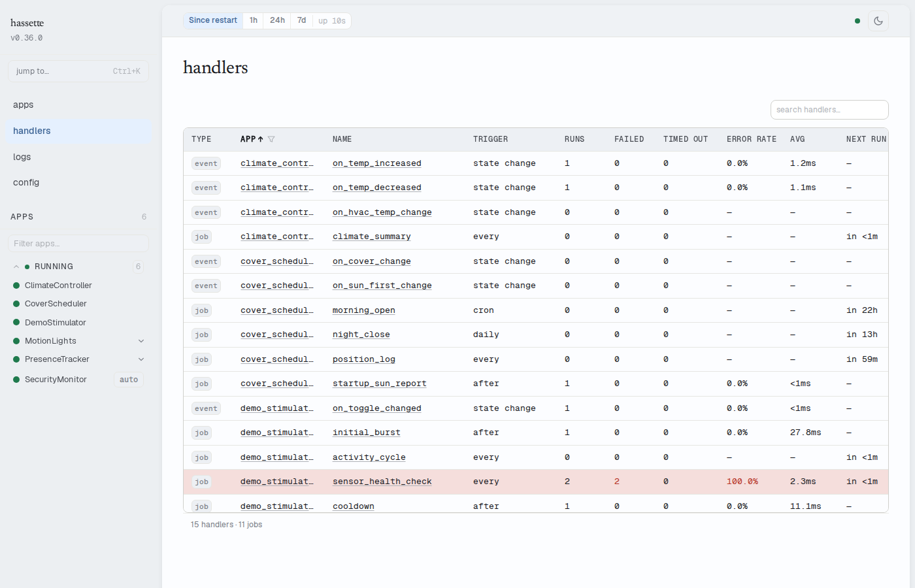Switch time range to 24h
The image size is (915, 588).
click(277, 21)
